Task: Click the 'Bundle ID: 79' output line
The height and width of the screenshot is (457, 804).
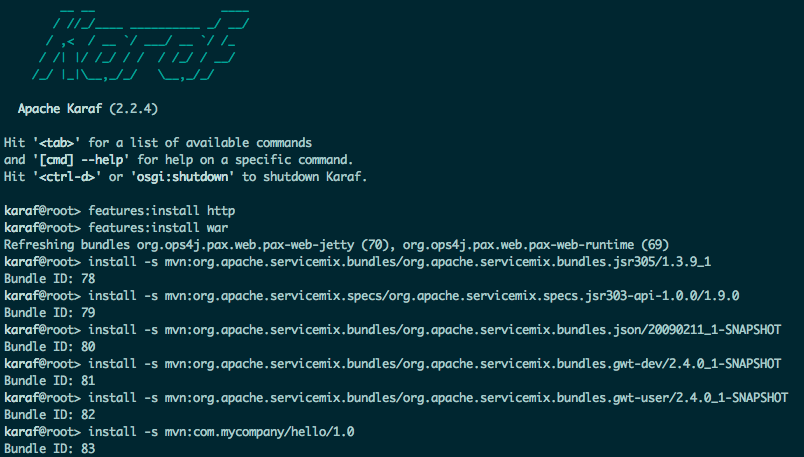Action: click(50, 312)
